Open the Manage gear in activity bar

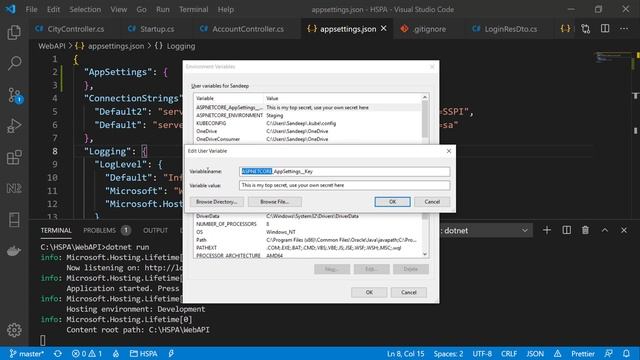(x=14, y=330)
